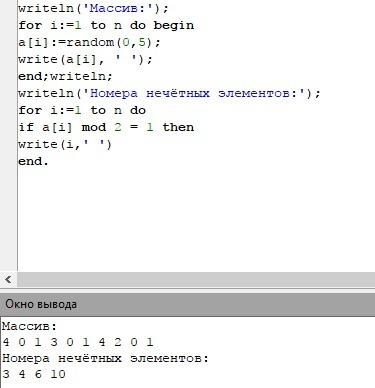Click the final "end." line
The width and height of the screenshot is (375, 388).
33,162
